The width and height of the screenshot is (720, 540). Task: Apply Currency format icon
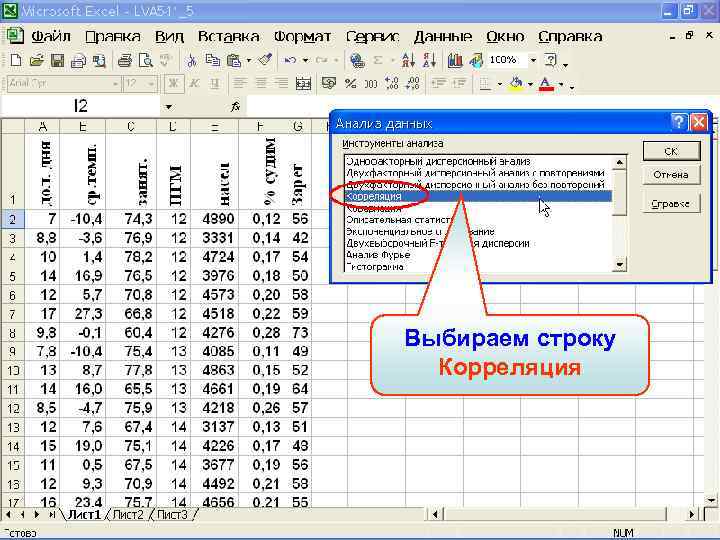[x=329, y=84]
